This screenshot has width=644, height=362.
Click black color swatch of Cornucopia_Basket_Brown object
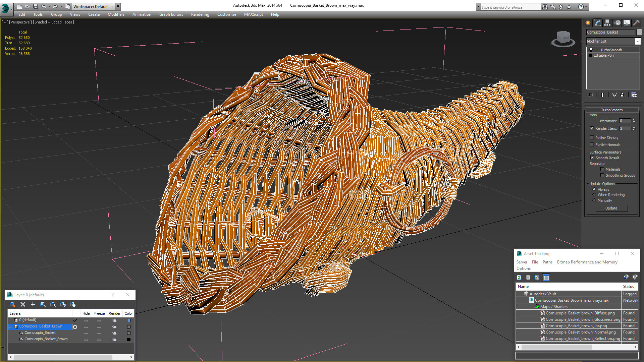click(128, 340)
